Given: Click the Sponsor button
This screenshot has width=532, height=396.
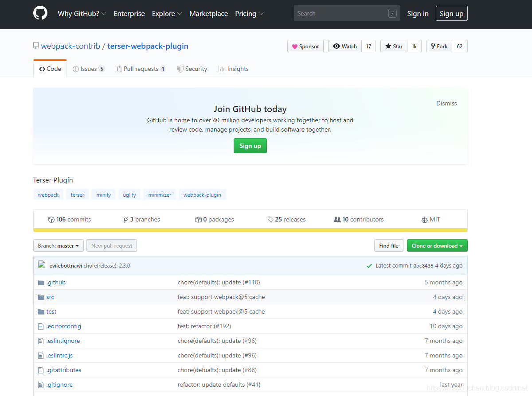Looking at the screenshot, I should [x=305, y=46].
